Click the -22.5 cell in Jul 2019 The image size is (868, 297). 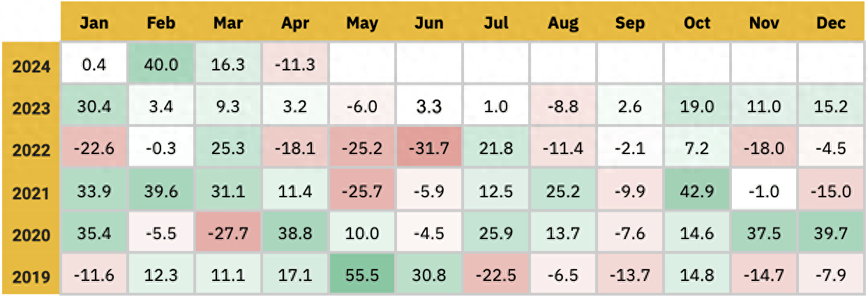496,275
